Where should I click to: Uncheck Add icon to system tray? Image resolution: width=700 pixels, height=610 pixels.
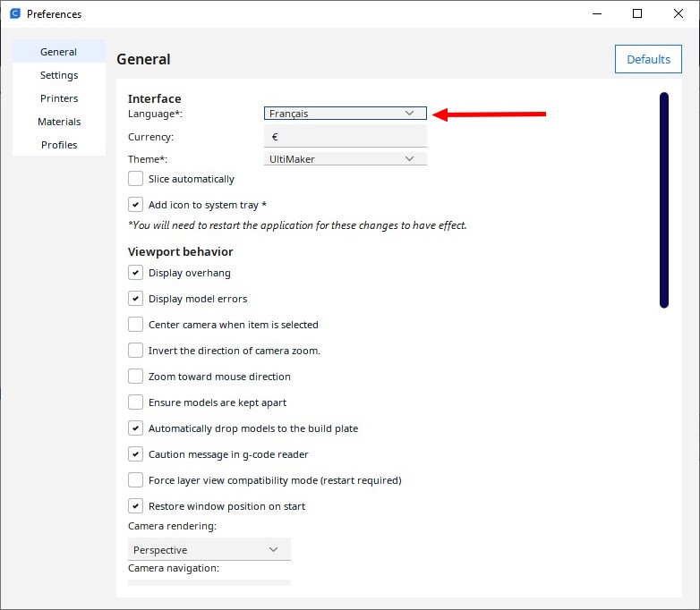[x=136, y=205]
